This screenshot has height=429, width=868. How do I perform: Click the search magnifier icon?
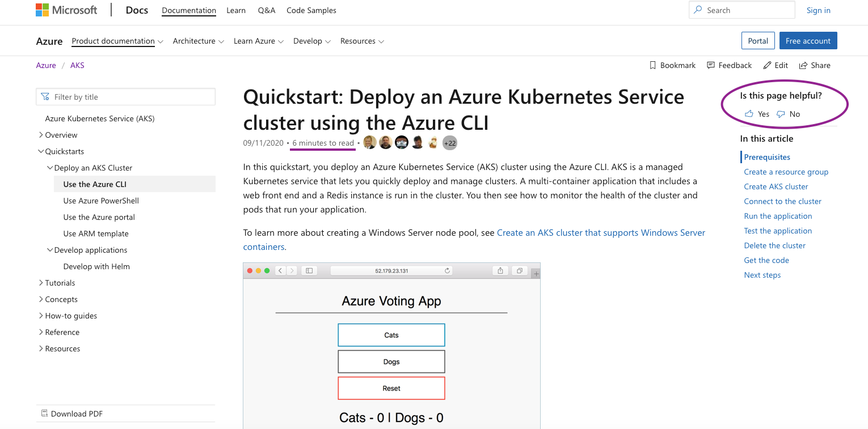(x=698, y=10)
